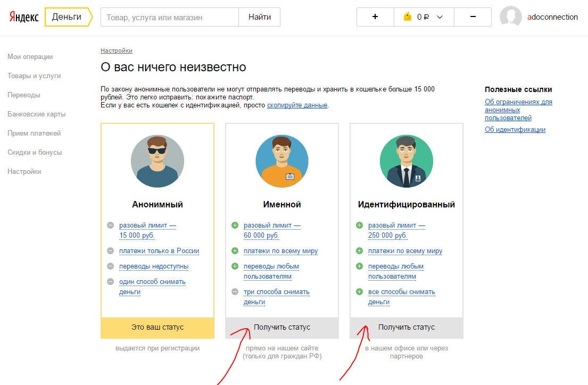Click the Найти search button
Screen dimensions: 588x385
pyautogui.click(x=260, y=17)
